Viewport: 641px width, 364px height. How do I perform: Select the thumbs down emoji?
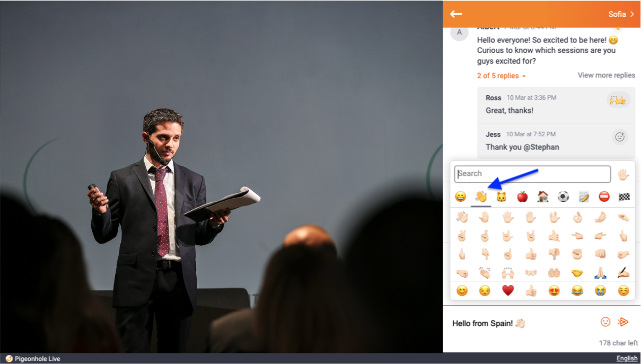tap(554, 254)
